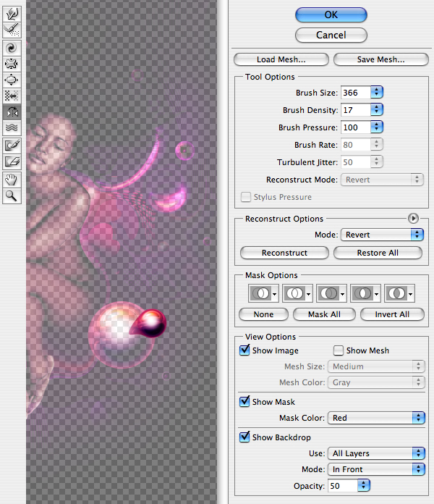The width and height of the screenshot is (434, 504).
Task: Click the Reconstruct button
Action: [284, 253]
